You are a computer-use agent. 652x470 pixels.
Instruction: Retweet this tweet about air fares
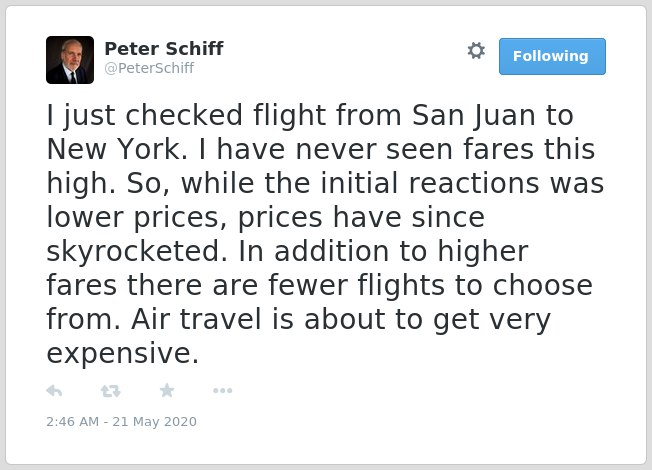[x=111, y=391]
